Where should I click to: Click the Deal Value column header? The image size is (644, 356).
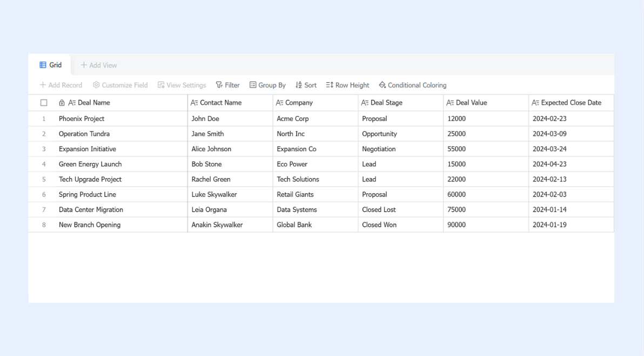[x=486, y=103]
